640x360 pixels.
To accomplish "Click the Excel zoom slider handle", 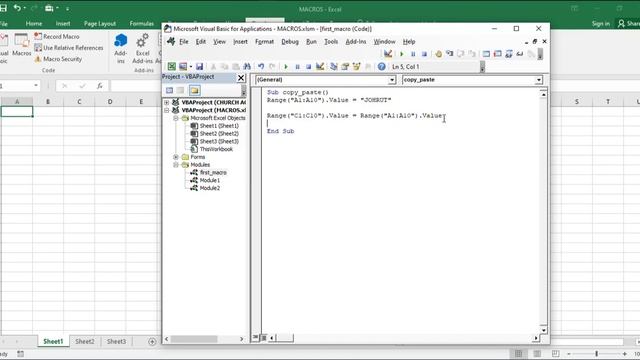I will click(x=596, y=354).
